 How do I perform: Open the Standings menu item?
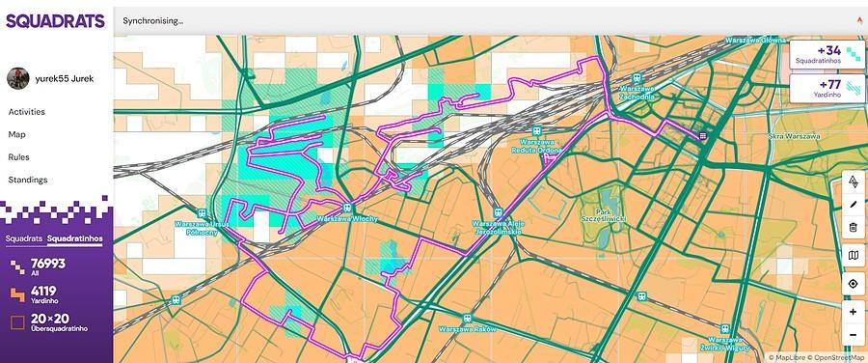(28, 180)
